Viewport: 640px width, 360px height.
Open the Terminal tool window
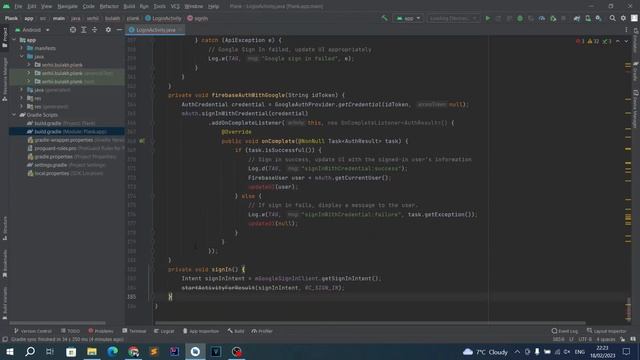coord(134,331)
